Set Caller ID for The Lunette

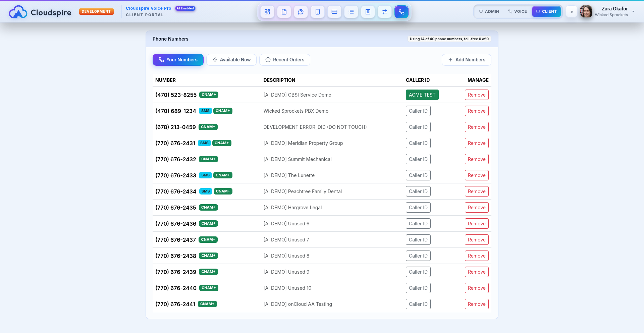pos(418,175)
